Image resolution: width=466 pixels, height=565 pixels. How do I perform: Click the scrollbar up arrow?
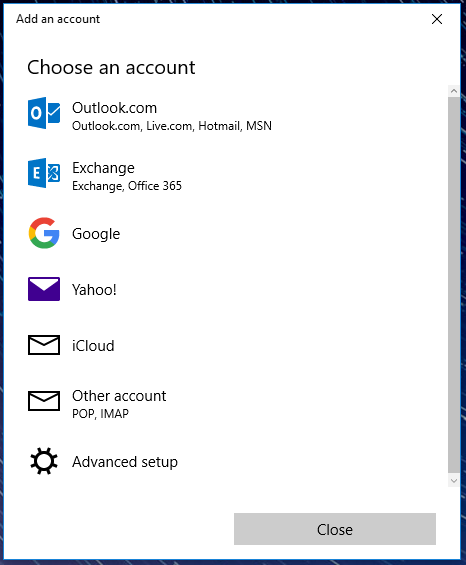pyautogui.click(x=454, y=91)
